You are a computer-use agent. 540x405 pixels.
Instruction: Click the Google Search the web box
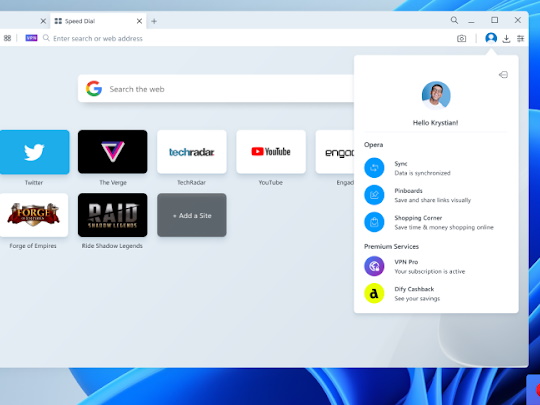pyautogui.click(x=216, y=89)
